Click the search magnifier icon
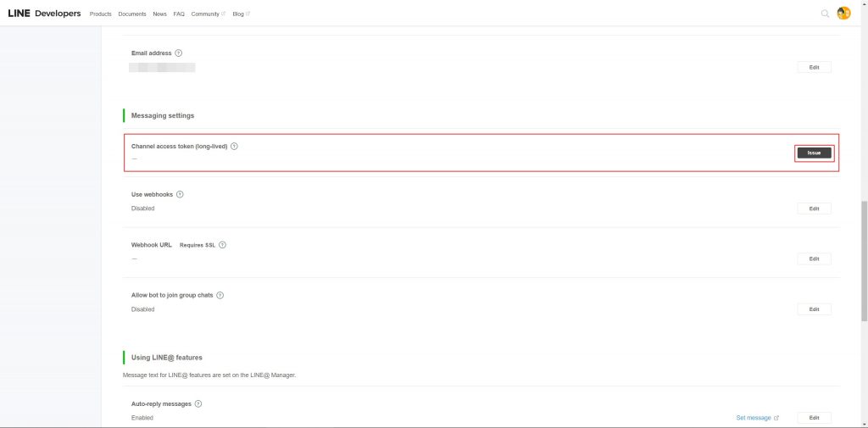868x428 pixels. 825,14
